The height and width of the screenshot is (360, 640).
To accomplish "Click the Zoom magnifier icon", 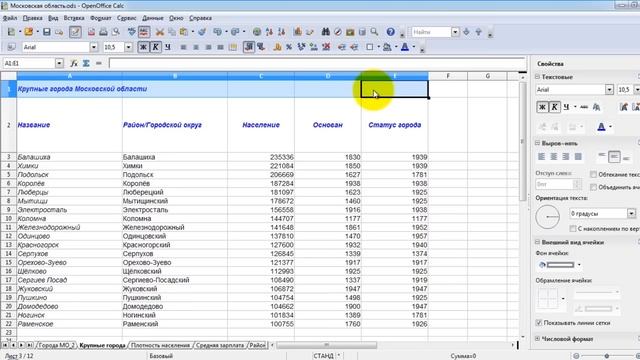I will tap(374, 32).
